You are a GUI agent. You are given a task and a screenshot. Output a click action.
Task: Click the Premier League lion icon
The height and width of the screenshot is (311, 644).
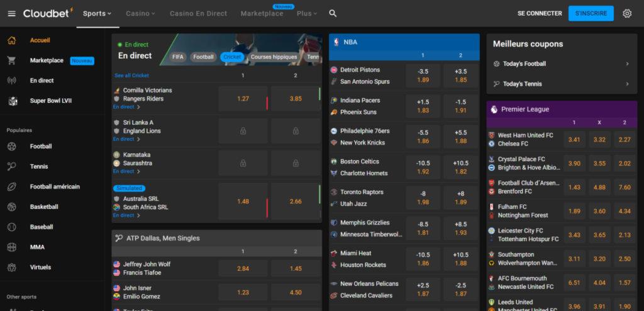(x=494, y=110)
